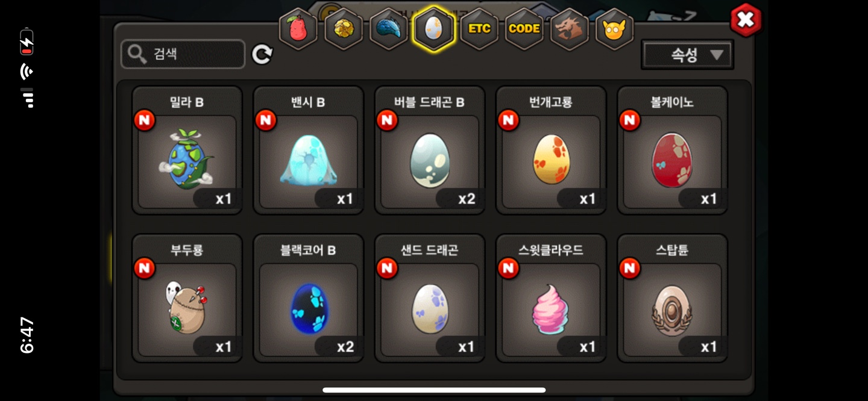Expand the 속성 sort dropdown

[x=687, y=55]
